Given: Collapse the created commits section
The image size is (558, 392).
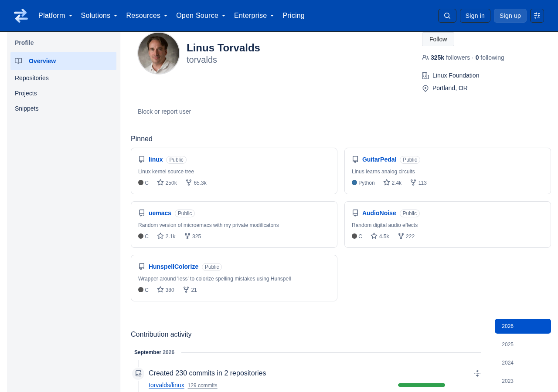Looking at the screenshot, I should pyautogui.click(x=477, y=373).
